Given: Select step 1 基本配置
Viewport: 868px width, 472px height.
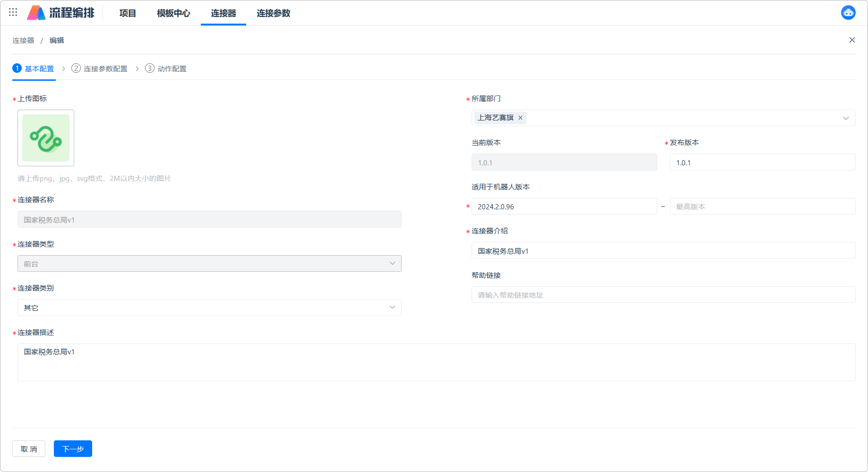Looking at the screenshot, I should (34, 69).
